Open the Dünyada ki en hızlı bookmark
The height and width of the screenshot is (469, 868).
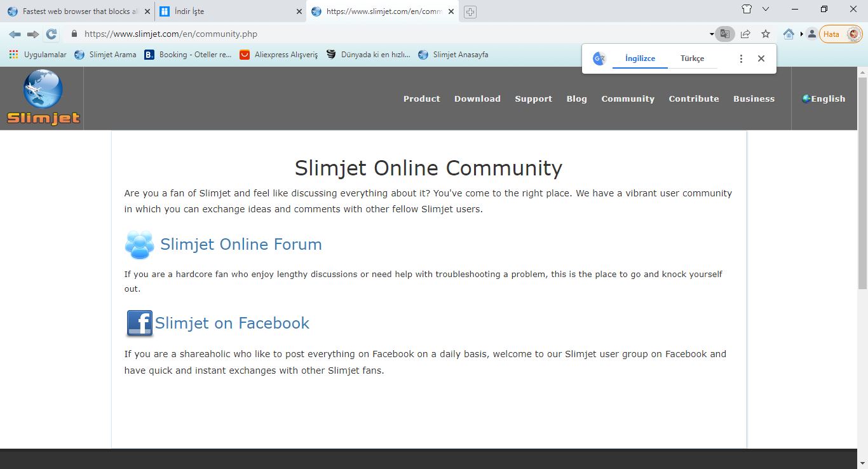tap(369, 55)
